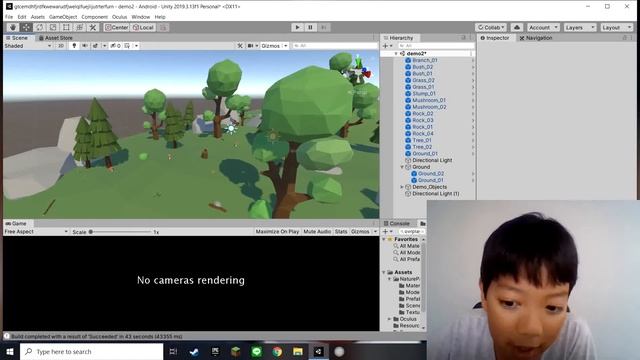Click the Step frame button

click(x=324, y=27)
